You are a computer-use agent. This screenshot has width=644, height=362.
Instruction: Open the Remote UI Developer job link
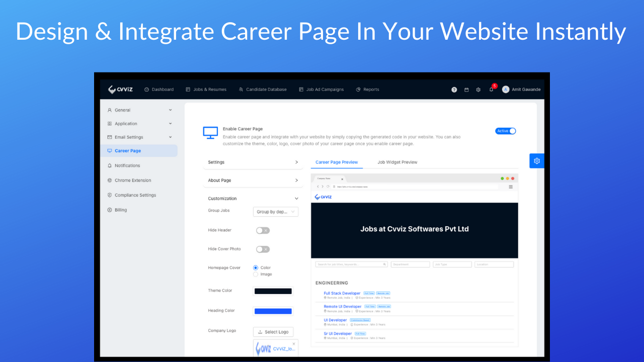pos(343,306)
